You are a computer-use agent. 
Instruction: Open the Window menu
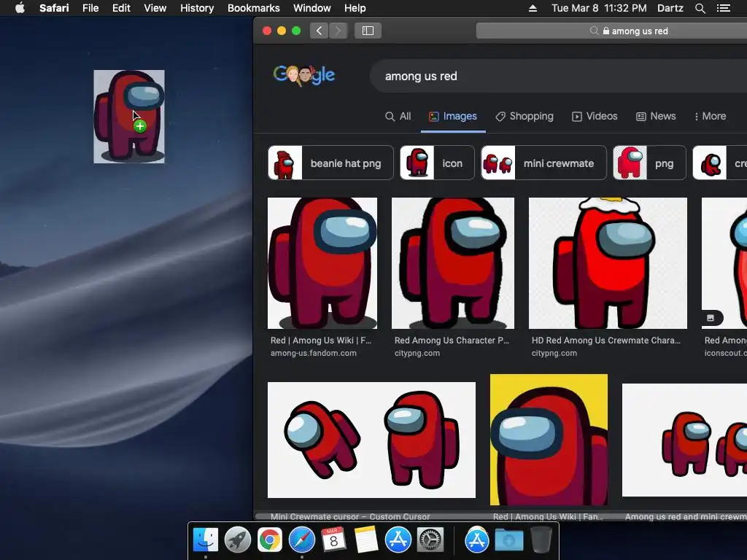(311, 8)
